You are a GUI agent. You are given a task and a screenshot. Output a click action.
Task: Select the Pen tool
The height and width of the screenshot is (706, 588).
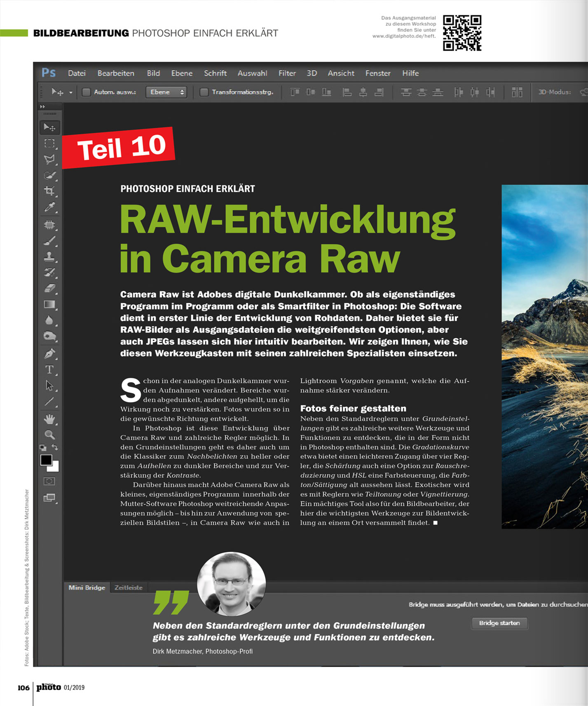click(x=49, y=354)
